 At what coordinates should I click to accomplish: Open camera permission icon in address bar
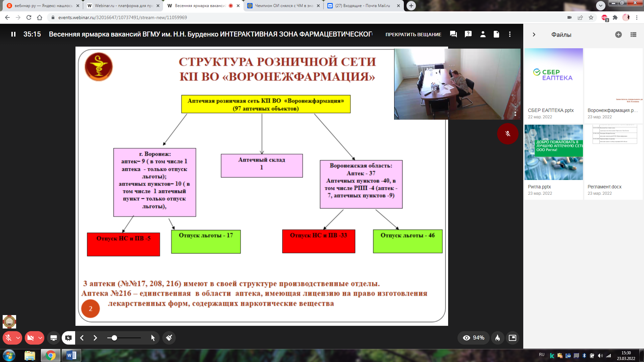tap(570, 17)
